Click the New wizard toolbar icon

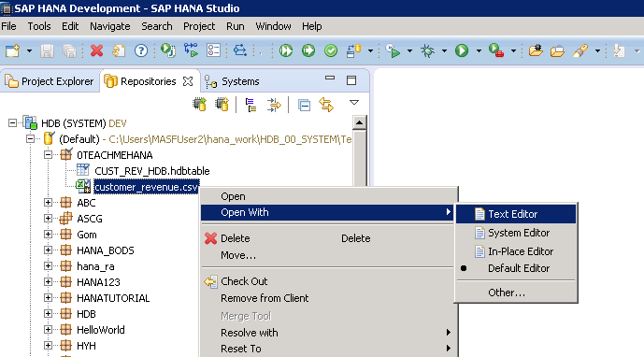click(12, 51)
